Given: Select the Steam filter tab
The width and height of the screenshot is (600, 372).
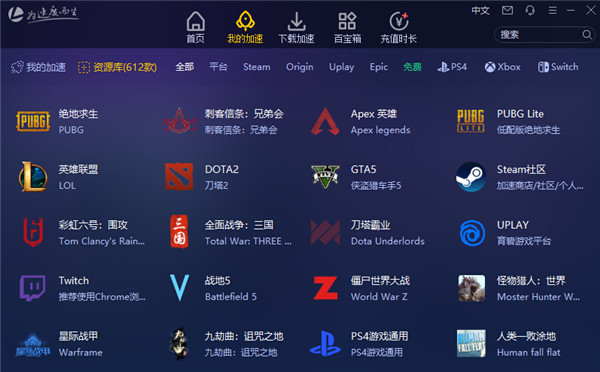Looking at the screenshot, I should click(257, 67).
